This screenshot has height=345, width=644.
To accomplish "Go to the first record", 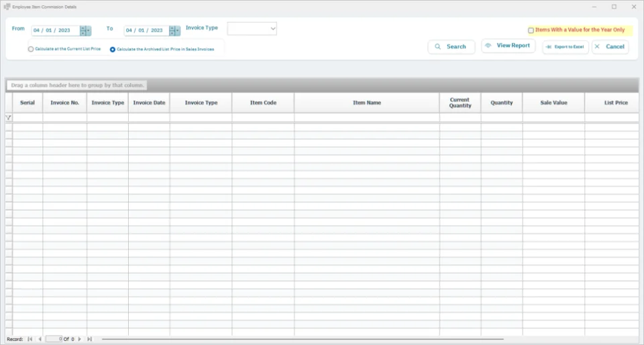I will point(30,339).
